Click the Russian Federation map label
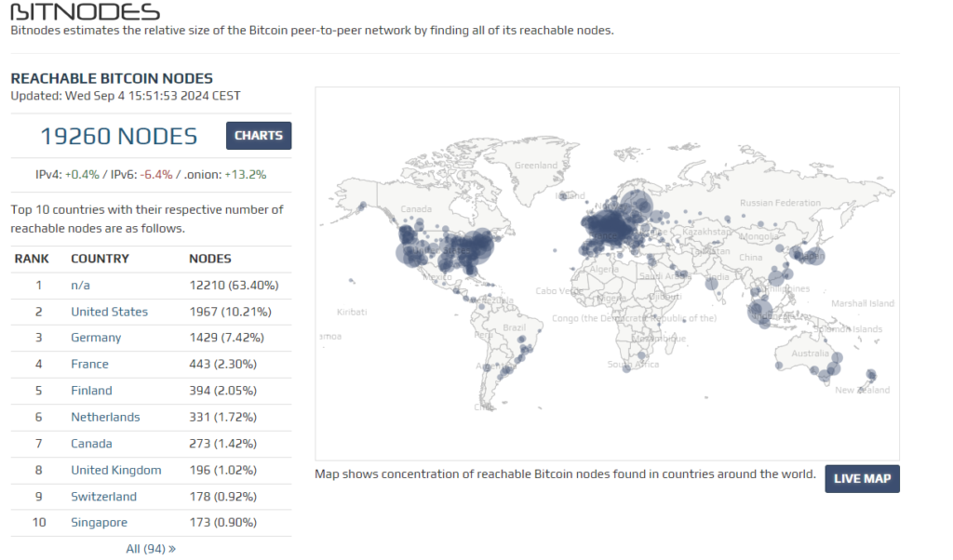Screen dimensions: 953x560 [x=780, y=203]
